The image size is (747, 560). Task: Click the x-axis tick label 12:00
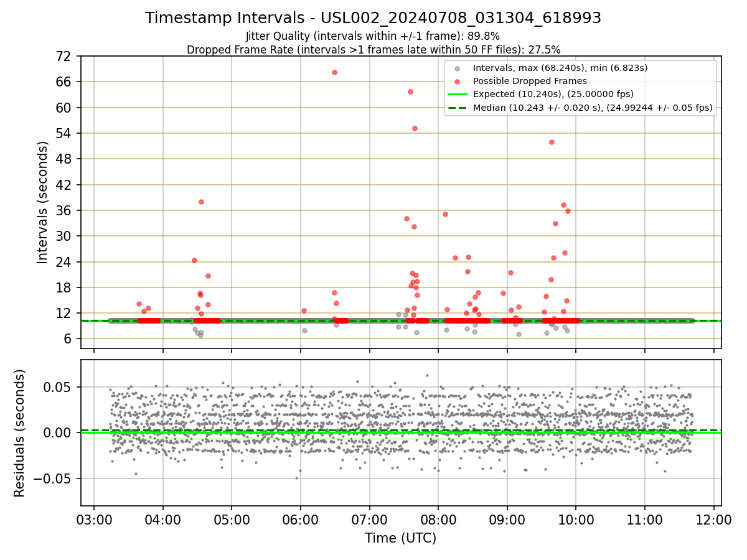pyautogui.click(x=713, y=519)
